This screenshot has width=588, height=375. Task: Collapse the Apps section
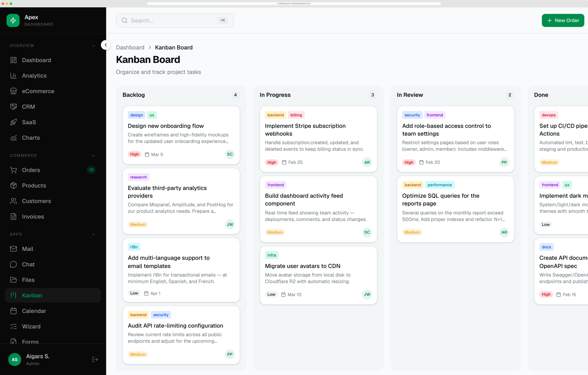(x=93, y=234)
